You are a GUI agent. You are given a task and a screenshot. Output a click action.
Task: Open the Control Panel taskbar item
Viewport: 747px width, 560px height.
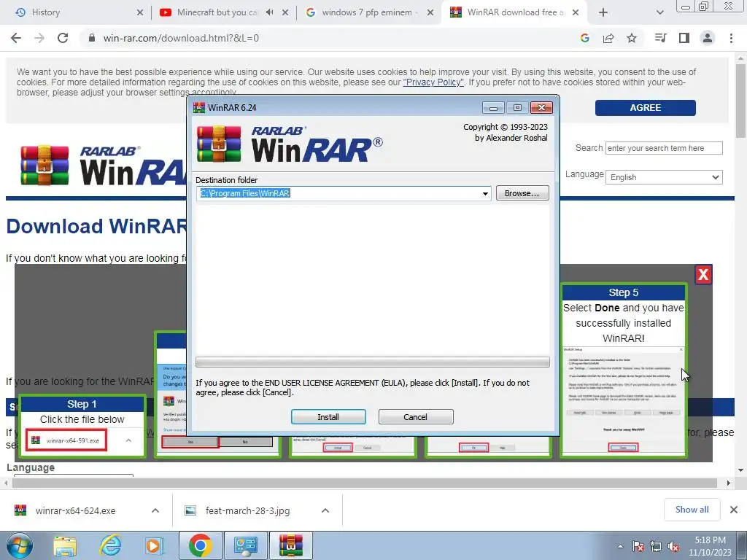coord(245,545)
